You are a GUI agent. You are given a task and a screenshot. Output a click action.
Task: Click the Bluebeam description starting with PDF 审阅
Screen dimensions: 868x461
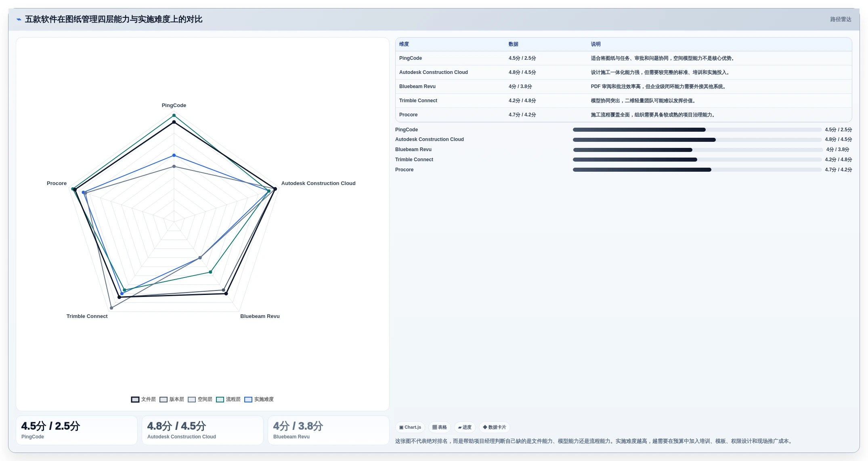pyautogui.click(x=659, y=86)
